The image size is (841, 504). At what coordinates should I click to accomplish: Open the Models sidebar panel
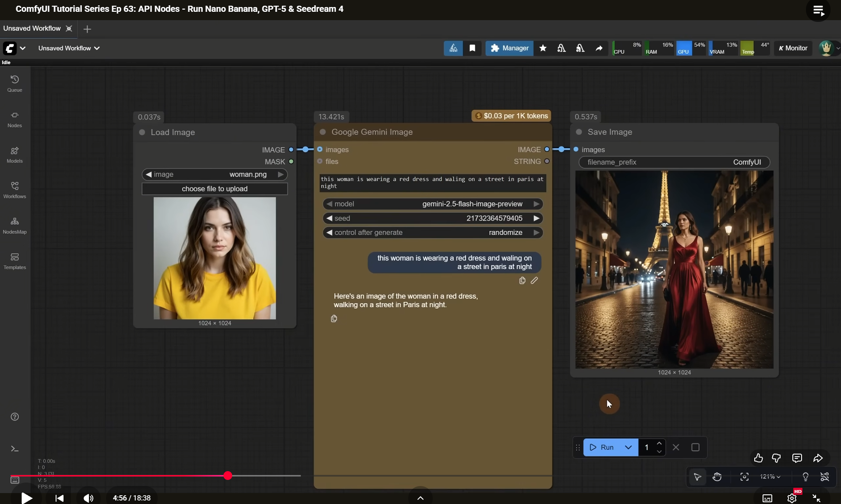[x=14, y=154]
